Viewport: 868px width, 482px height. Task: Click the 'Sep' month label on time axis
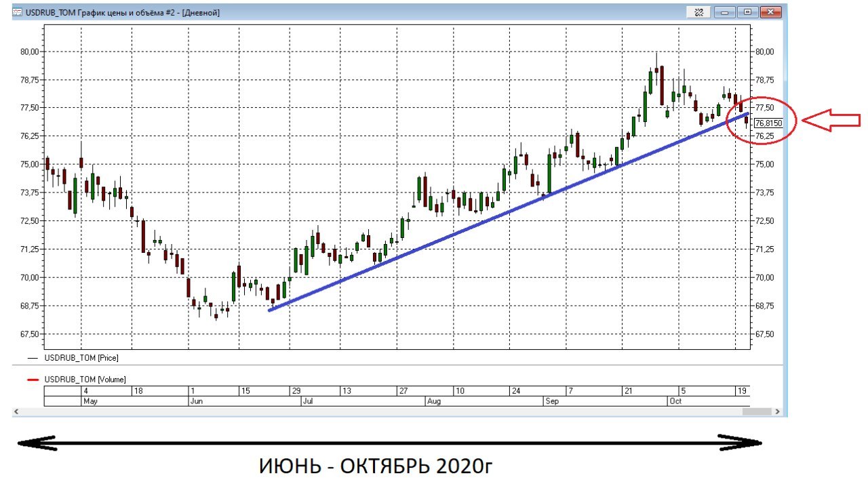(x=552, y=401)
